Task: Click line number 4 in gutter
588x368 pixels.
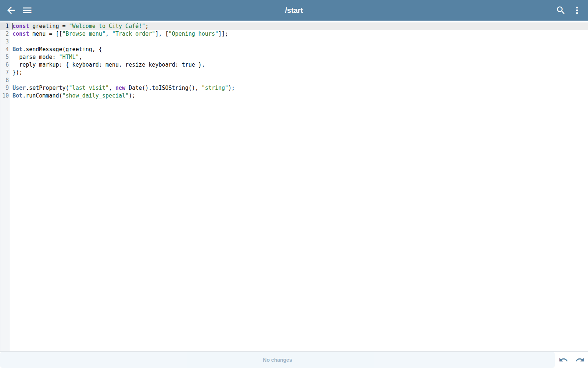Action: tap(7, 49)
